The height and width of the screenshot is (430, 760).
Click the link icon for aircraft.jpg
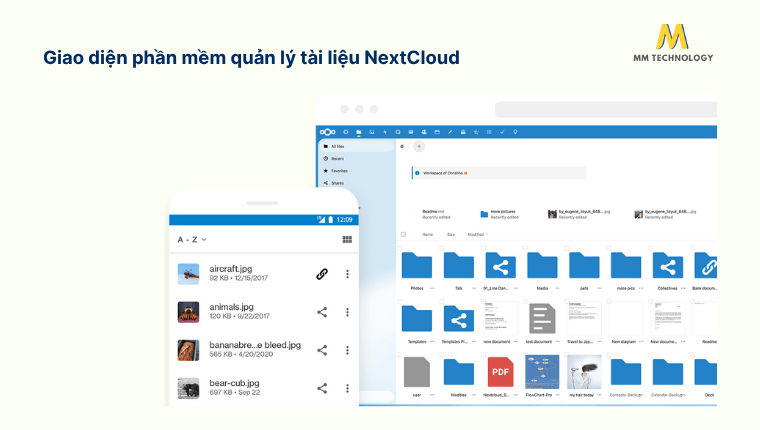322,274
